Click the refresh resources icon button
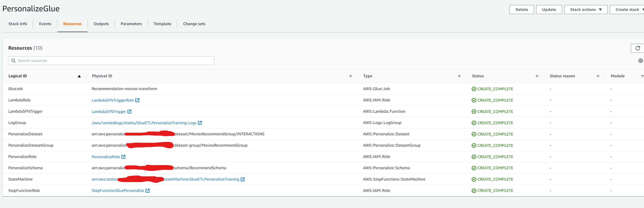This screenshot has width=644, height=208. [x=638, y=48]
